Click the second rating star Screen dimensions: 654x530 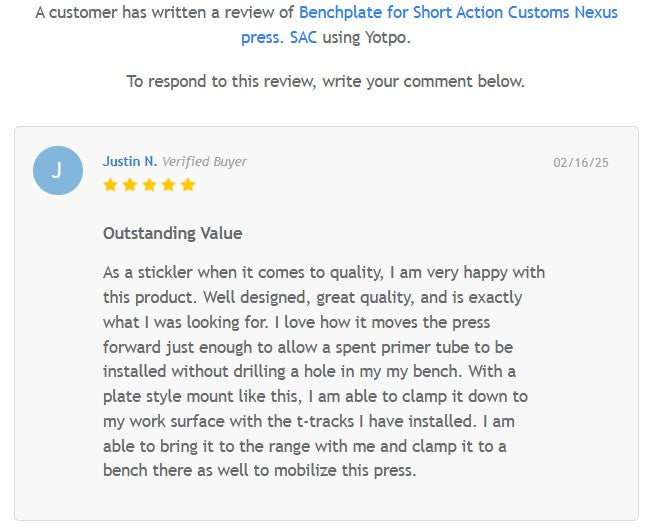point(129,185)
